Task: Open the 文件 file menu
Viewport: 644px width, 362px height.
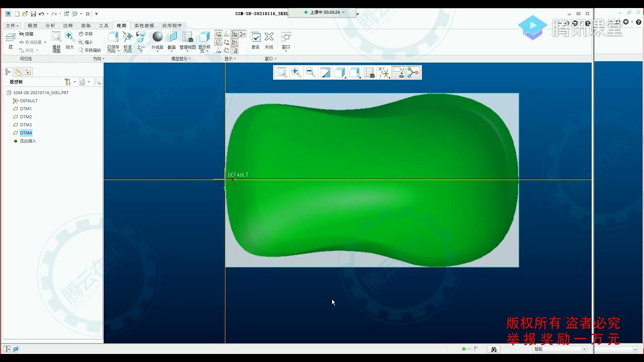Action: pyautogui.click(x=12, y=26)
